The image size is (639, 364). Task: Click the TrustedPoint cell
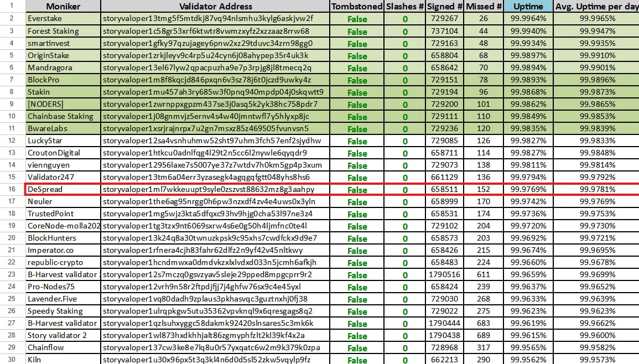pos(63,214)
